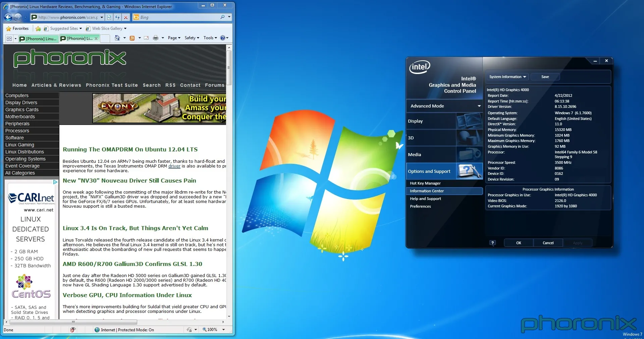The image size is (644, 339).
Task: Click the security padlock icon in IE status bar
Action: [x=189, y=330]
